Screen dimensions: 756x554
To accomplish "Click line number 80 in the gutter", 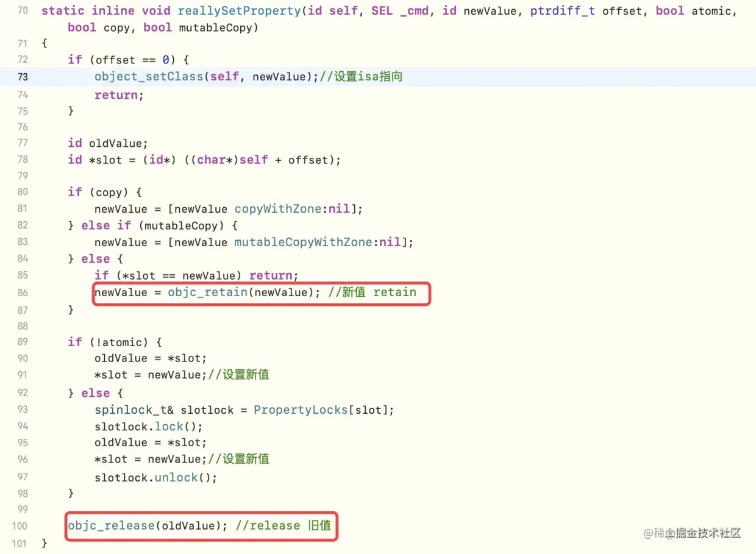I will pos(23,192).
